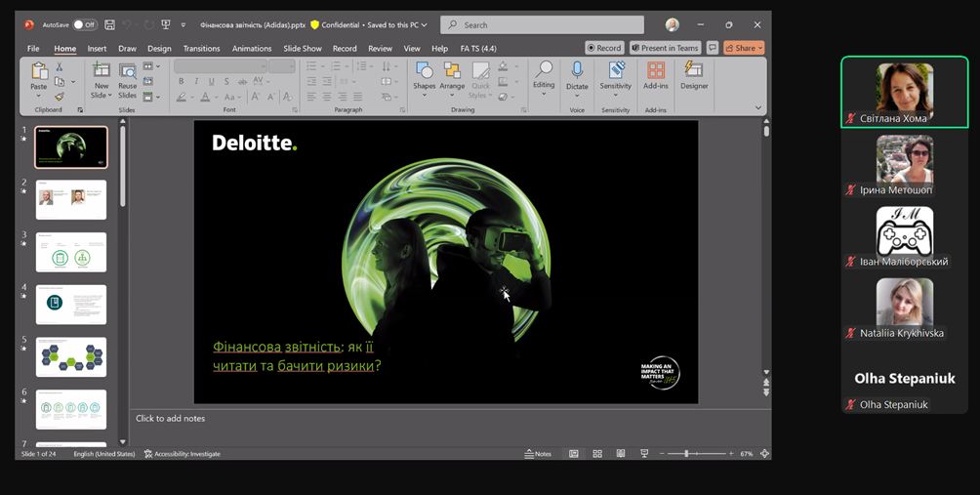Click the Clear All Formatting icon
Screen dimensions: 980x495
pyautogui.click(x=288, y=97)
